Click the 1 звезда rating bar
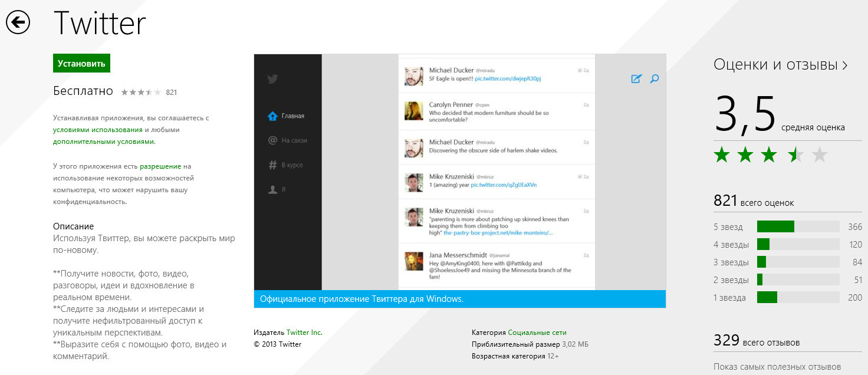This screenshot has height=375, width=868. click(x=797, y=298)
